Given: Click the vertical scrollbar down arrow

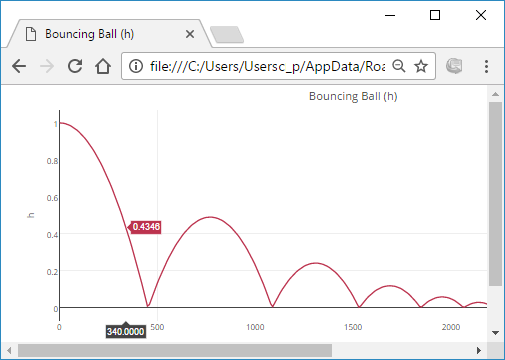Looking at the screenshot, I should tap(495, 333).
